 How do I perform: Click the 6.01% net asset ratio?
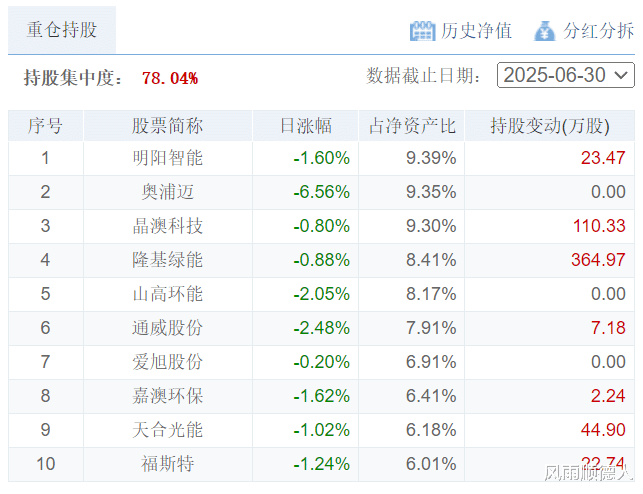click(431, 464)
